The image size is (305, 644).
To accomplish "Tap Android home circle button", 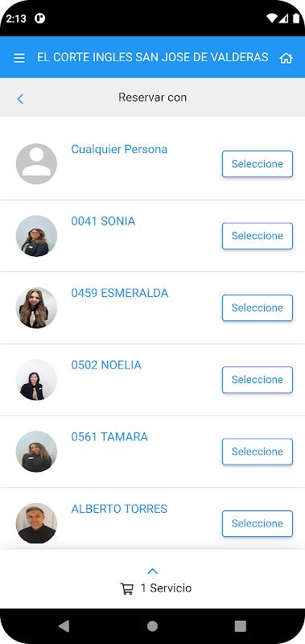I will [x=152, y=626].
